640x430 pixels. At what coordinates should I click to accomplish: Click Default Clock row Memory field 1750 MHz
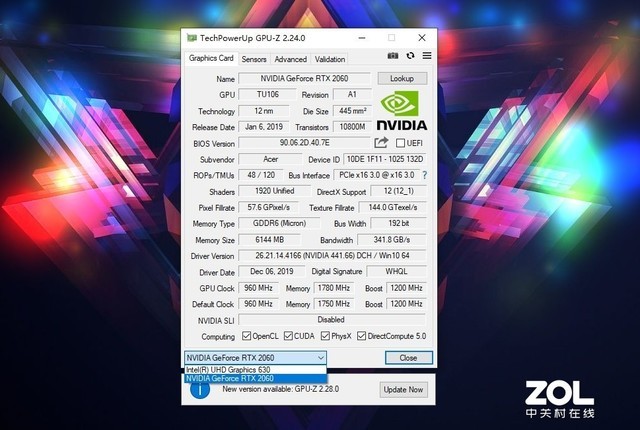click(x=334, y=304)
